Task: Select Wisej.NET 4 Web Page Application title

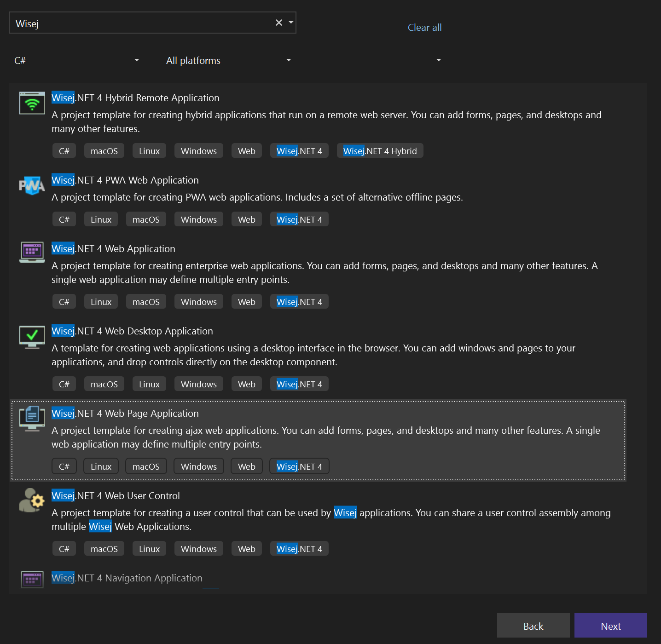Action: [125, 414]
